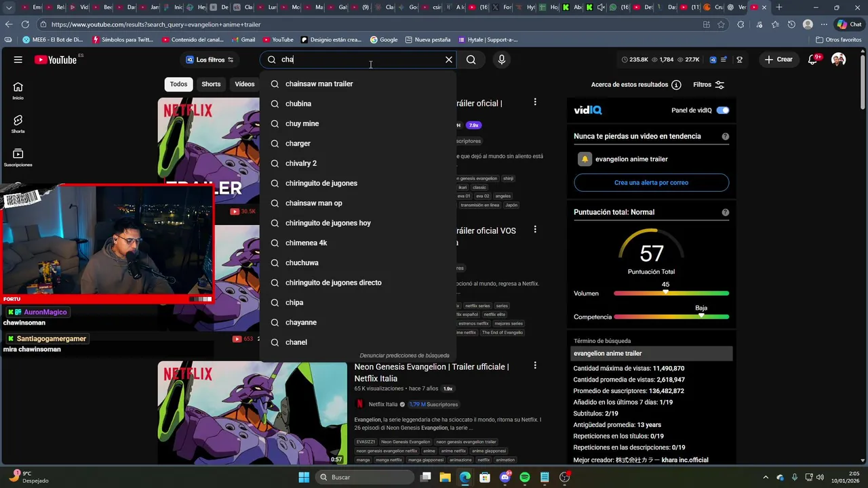The width and height of the screenshot is (868, 488).
Task: Click the blue vidIQ badge in header
Action: tap(713, 60)
